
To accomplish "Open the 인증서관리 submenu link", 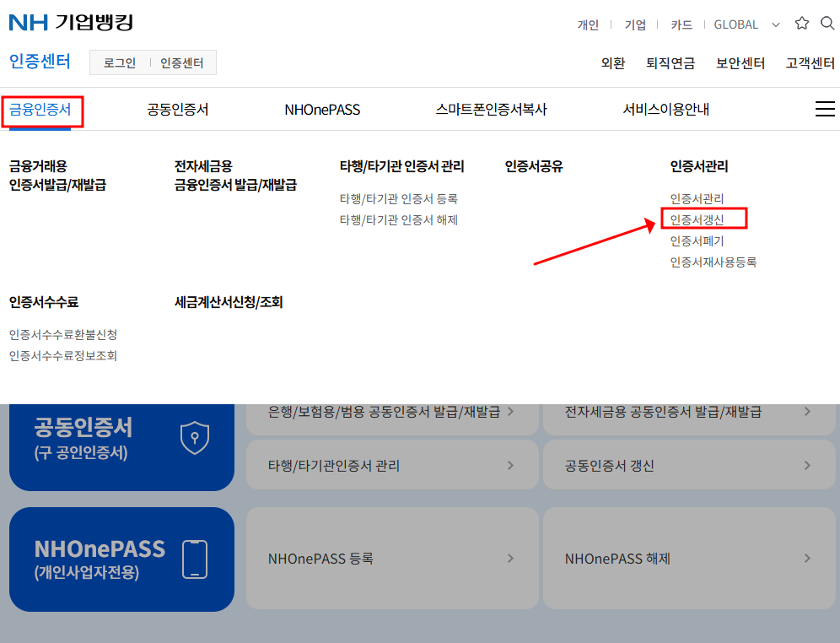I will pyautogui.click(x=697, y=199).
